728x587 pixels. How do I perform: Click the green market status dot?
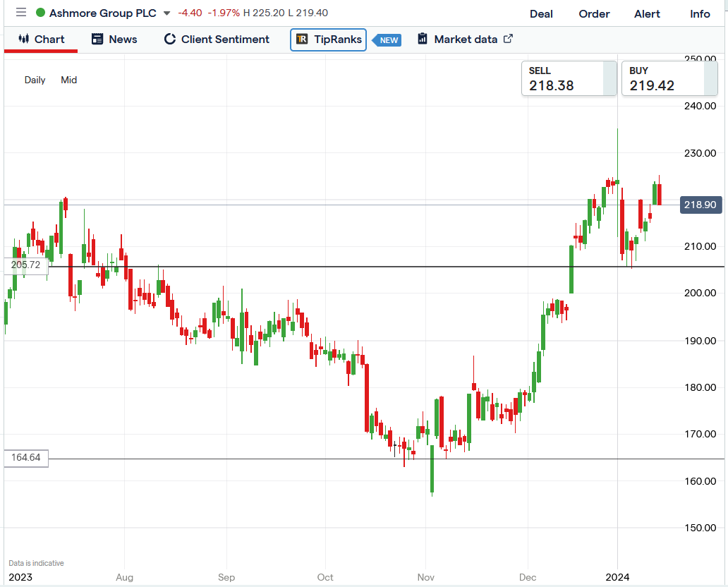click(40, 13)
